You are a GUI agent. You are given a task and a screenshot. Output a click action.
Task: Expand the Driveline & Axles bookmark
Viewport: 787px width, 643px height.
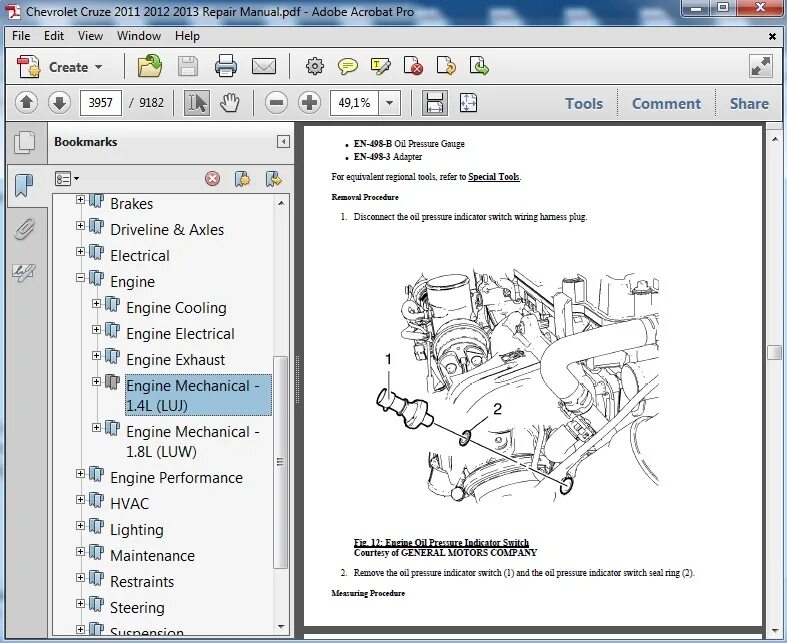pos(80,225)
